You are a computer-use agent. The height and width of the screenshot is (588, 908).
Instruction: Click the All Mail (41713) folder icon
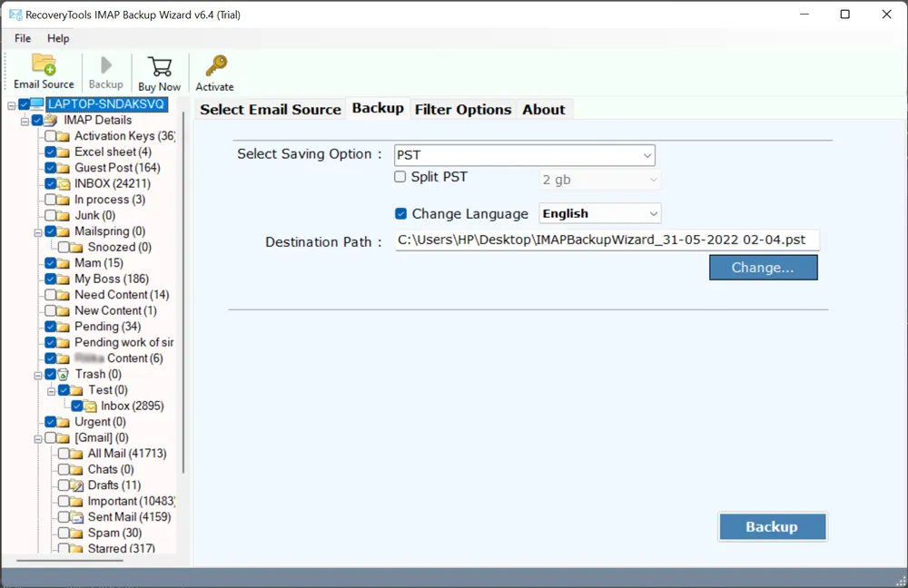77,454
